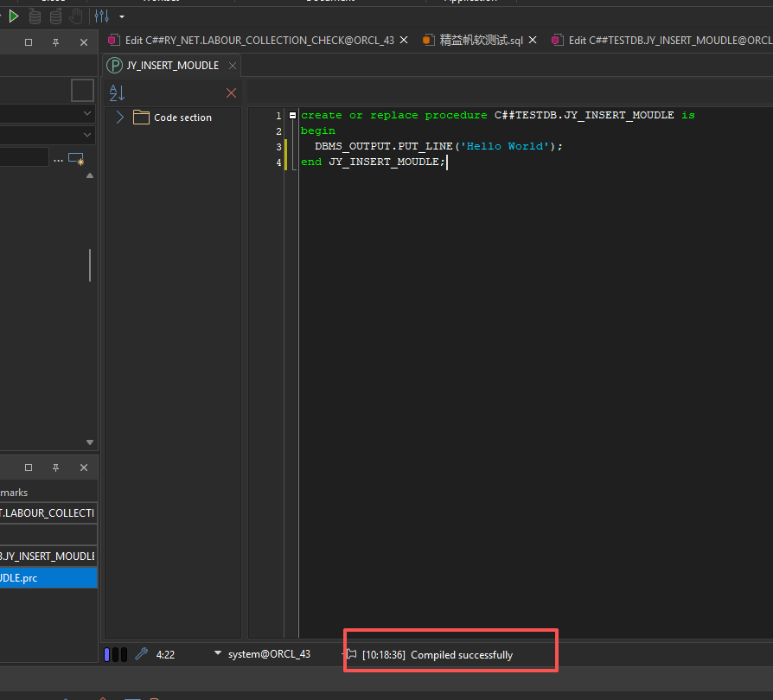
Task: Run code with the green Execute icon
Action: (14, 16)
